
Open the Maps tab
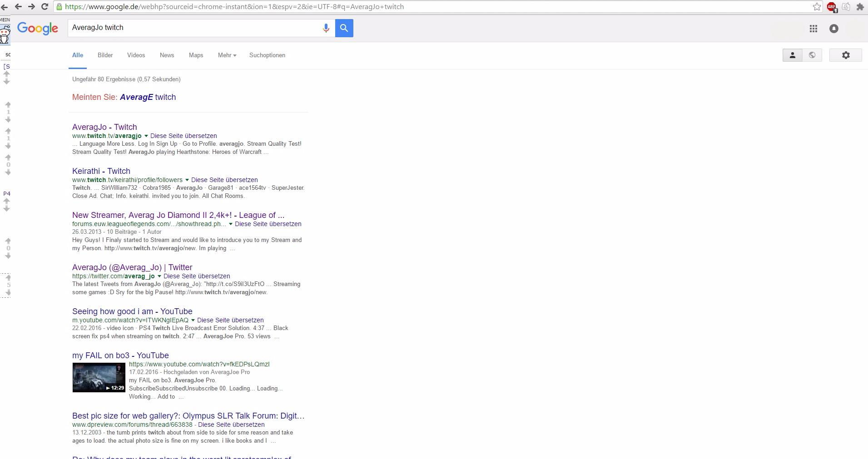coord(196,55)
